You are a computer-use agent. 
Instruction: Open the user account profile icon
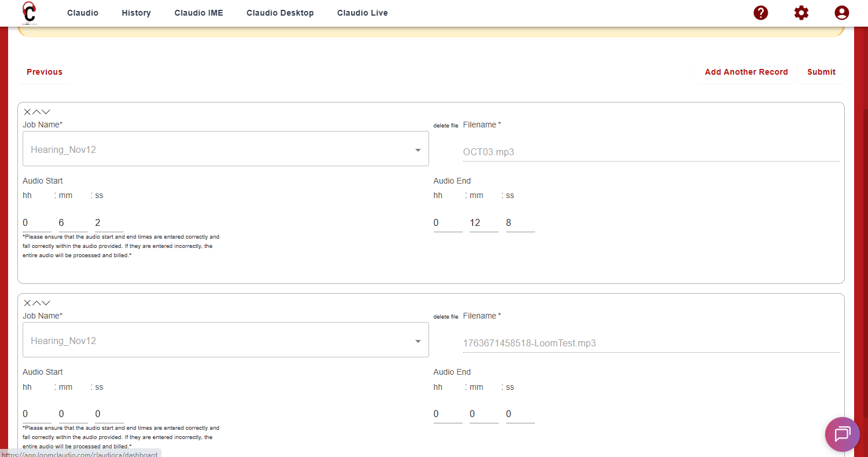click(x=841, y=13)
